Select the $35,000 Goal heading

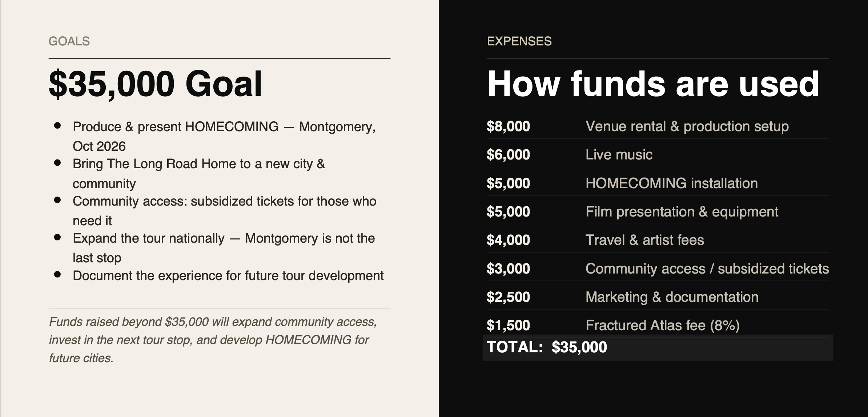coord(155,84)
